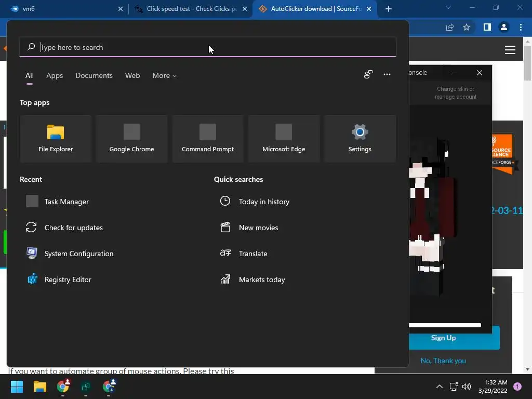Click the network tray icon
The width and height of the screenshot is (532, 399).
pos(454,387)
